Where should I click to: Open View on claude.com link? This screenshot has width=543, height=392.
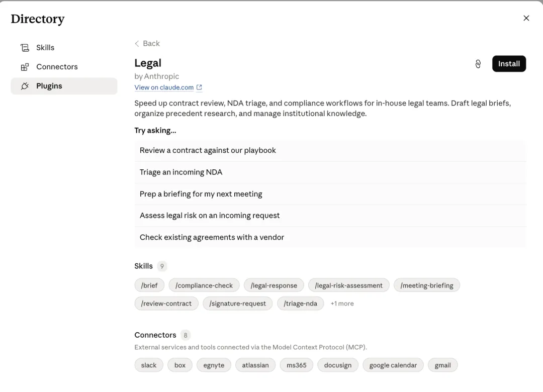pos(164,87)
